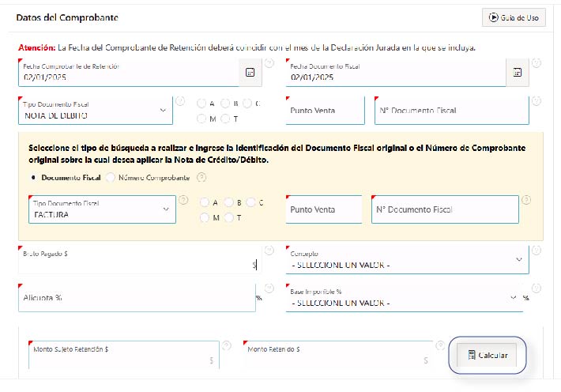Click help icon beside Concepto dropdown

537,250
